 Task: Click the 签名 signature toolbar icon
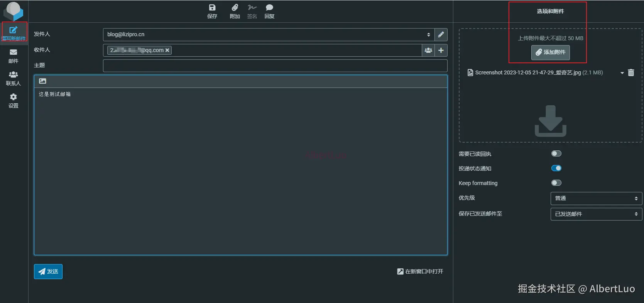[x=252, y=11]
